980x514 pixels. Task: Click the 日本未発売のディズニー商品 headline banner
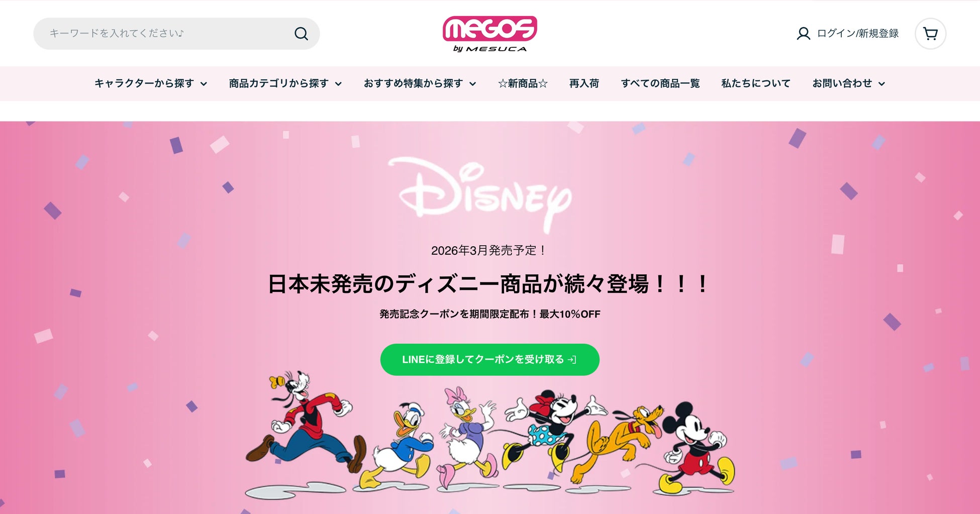(489, 284)
